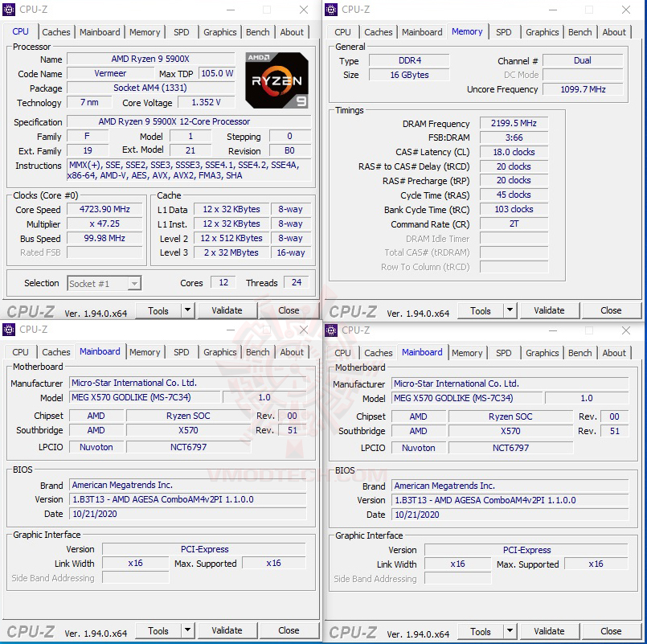Click Validate button in top-left CPU window

(x=227, y=310)
